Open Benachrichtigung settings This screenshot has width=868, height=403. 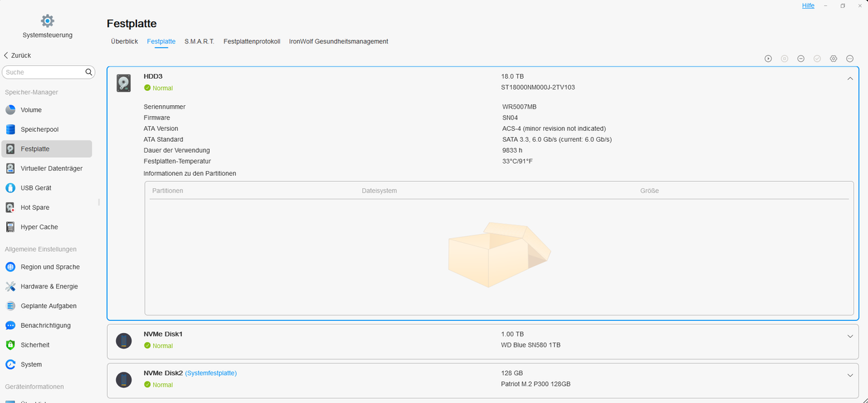tap(47, 326)
